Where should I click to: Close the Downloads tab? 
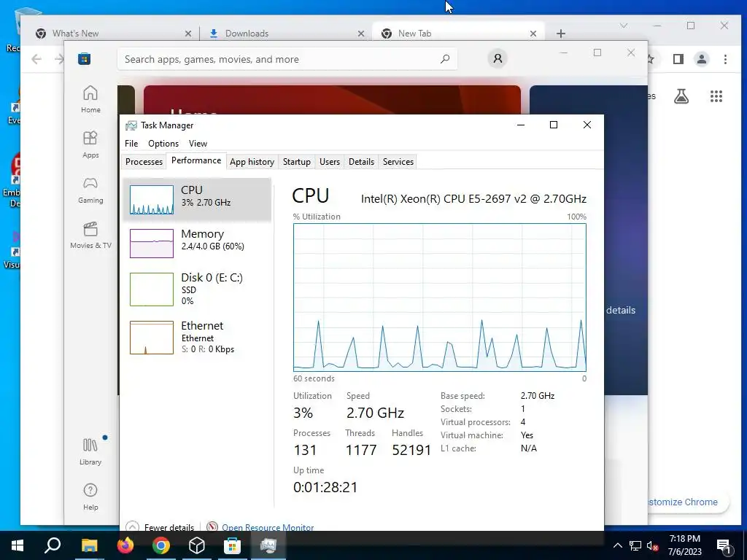361,34
